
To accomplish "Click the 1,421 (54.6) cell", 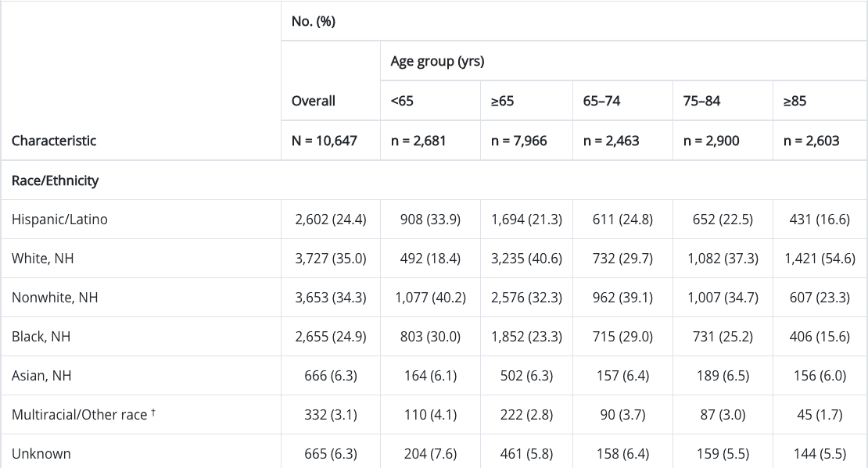I will pos(820,259).
